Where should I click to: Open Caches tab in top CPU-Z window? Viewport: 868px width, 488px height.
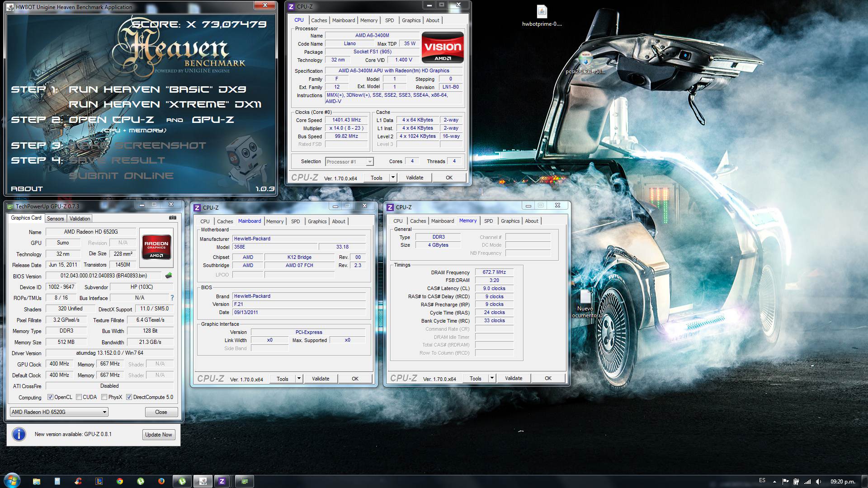pyautogui.click(x=319, y=20)
